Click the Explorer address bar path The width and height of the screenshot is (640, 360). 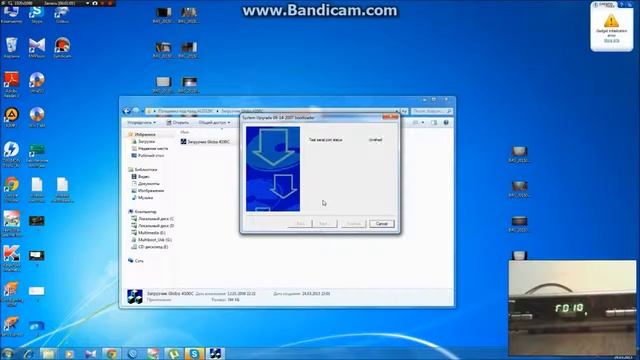pos(272,111)
